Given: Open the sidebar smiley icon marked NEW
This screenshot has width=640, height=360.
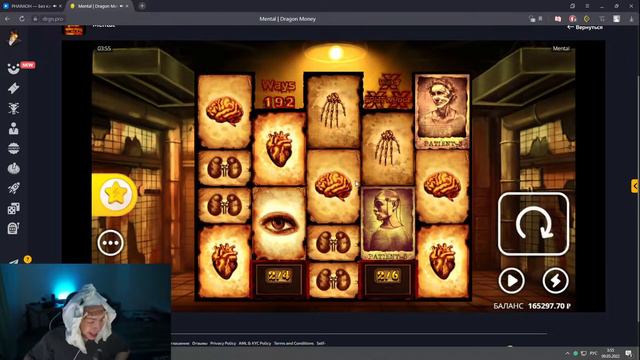Looking at the screenshot, I should pyautogui.click(x=13, y=68).
